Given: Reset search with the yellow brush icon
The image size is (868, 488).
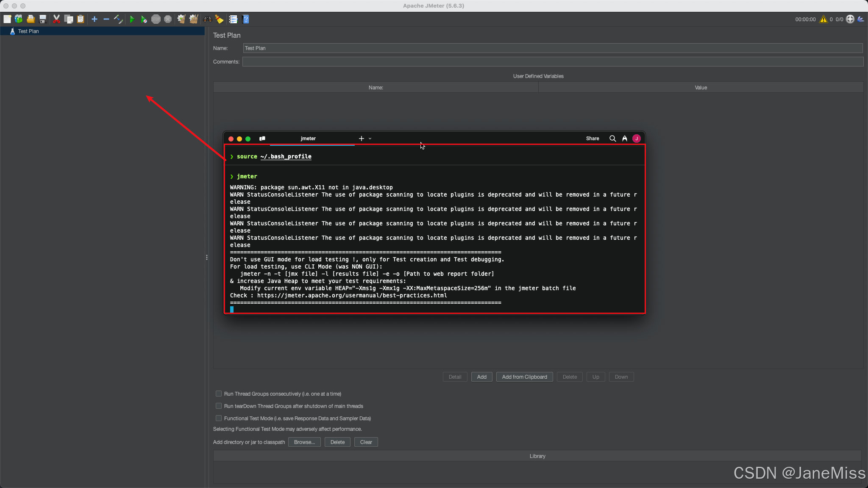Looking at the screenshot, I should pos(219,19).
